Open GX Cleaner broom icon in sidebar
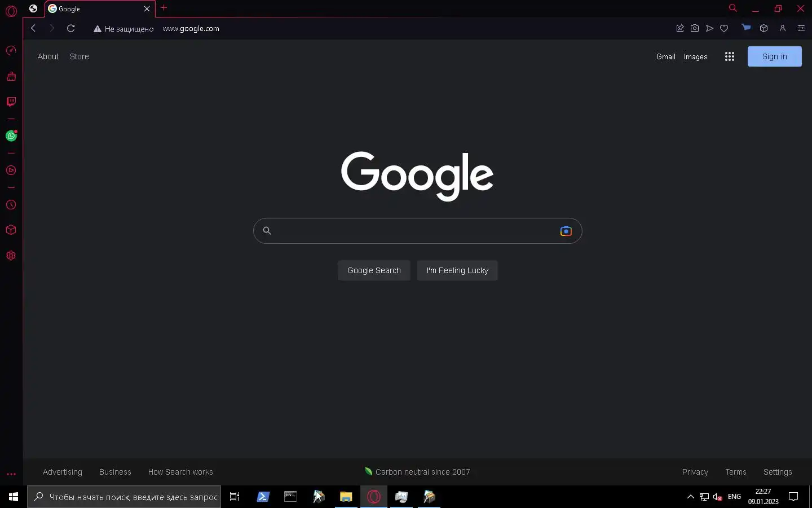 tap(11, 76)
